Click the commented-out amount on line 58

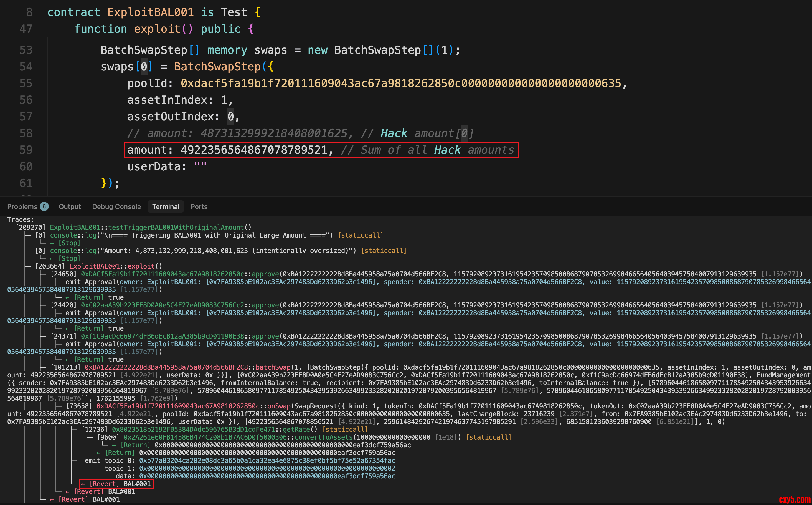pos(274,133)
